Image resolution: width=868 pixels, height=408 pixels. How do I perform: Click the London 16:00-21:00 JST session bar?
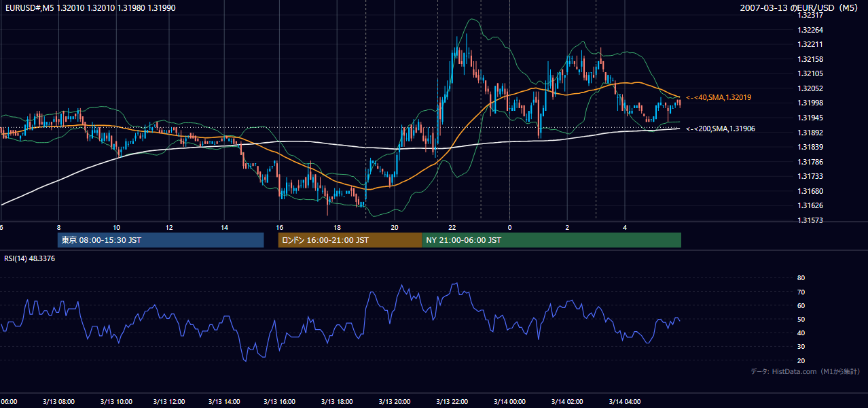(x=350, y=240)
